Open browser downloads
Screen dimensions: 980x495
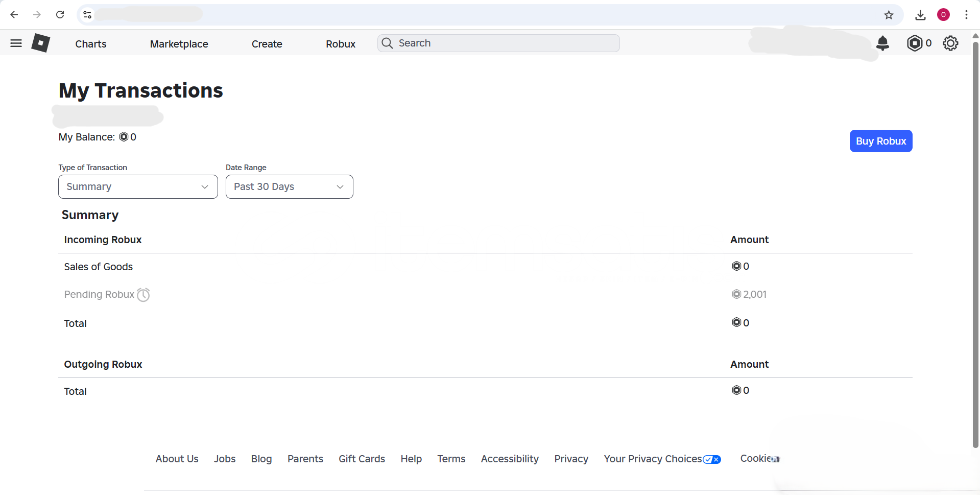(920, 15)
